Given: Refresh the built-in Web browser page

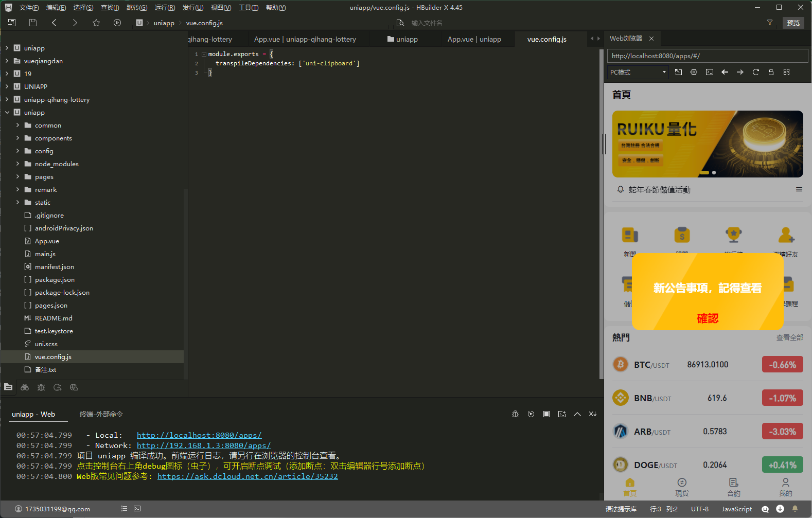Looking at the screenshot, I should (x=756, y=72).
